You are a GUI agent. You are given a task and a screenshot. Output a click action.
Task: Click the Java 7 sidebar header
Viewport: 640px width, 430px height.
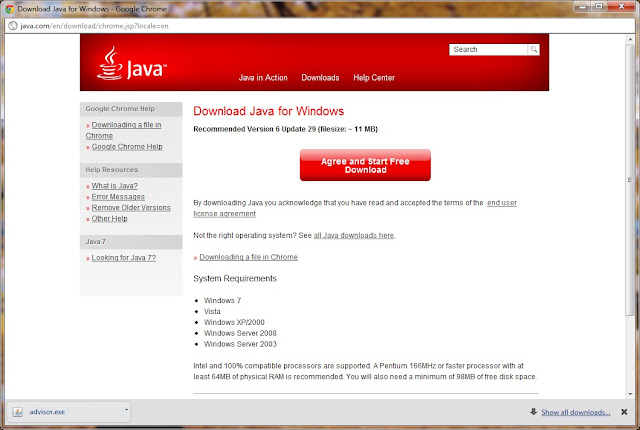click(131, 242)
